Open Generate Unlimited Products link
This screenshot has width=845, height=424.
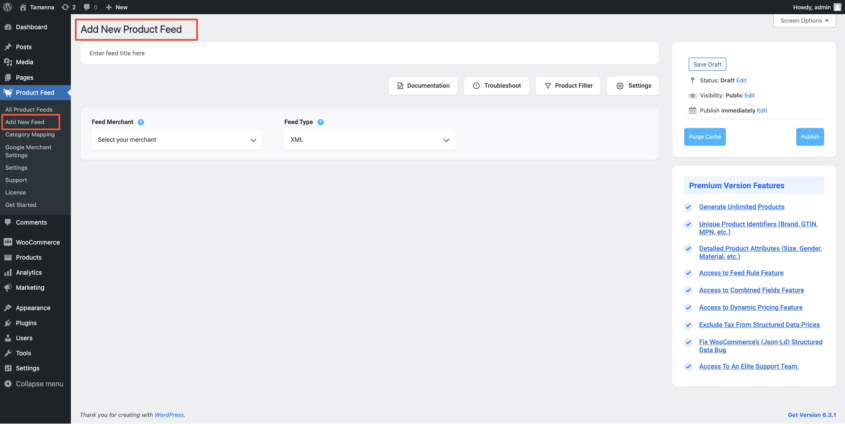742,207
